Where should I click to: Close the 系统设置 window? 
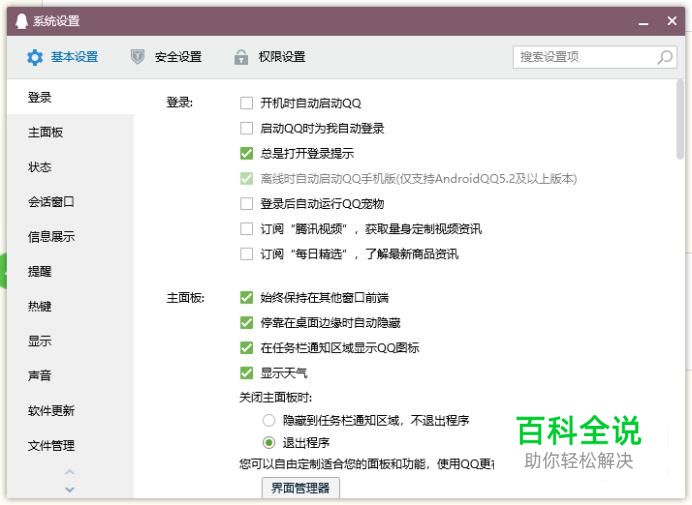(x=672, y=21)
